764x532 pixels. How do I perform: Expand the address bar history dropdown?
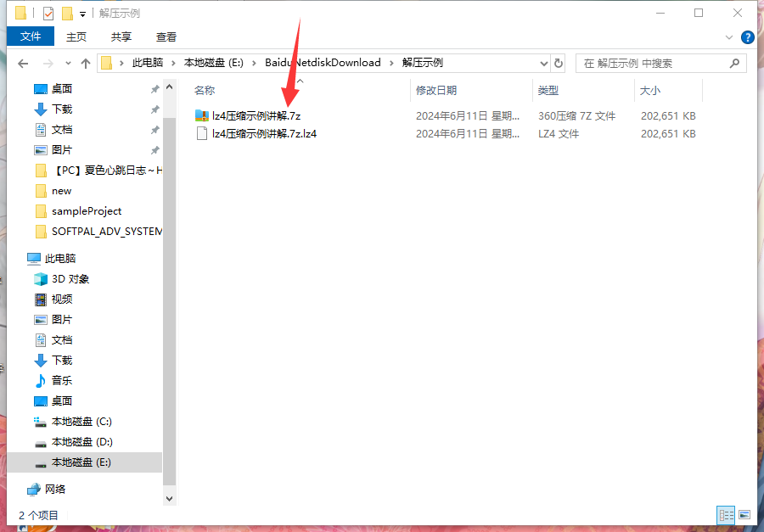544,64
